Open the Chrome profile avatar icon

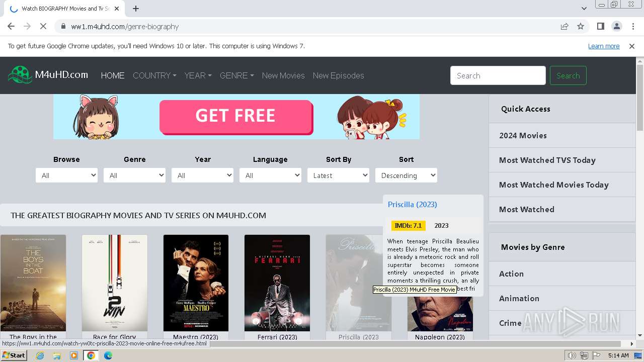point(616,26)
